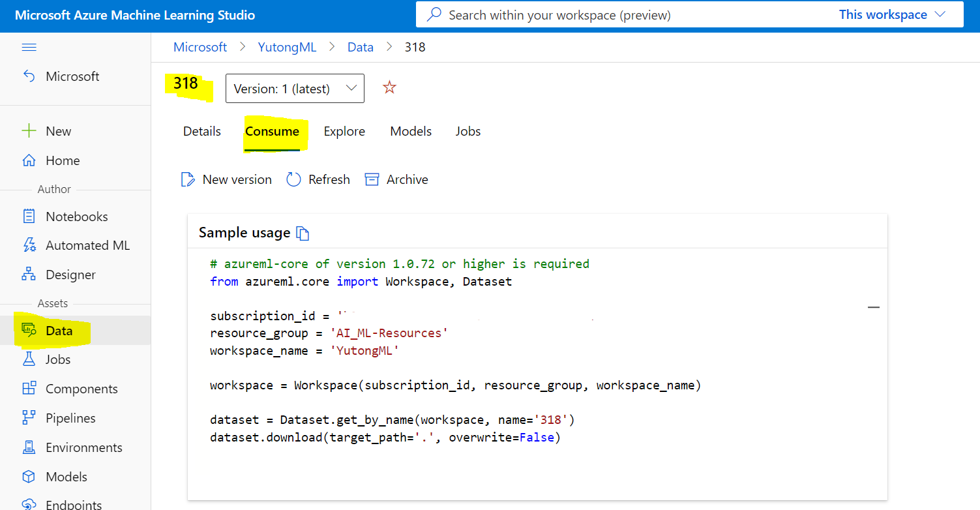Open the Automated ML icon
This screenshot has width=980, height=510.
[29, 245]
